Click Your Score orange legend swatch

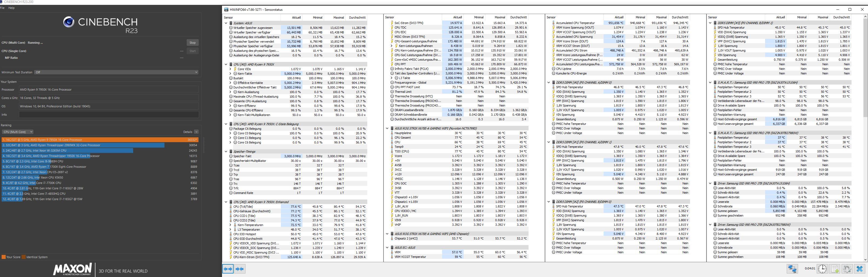point(3,257)
